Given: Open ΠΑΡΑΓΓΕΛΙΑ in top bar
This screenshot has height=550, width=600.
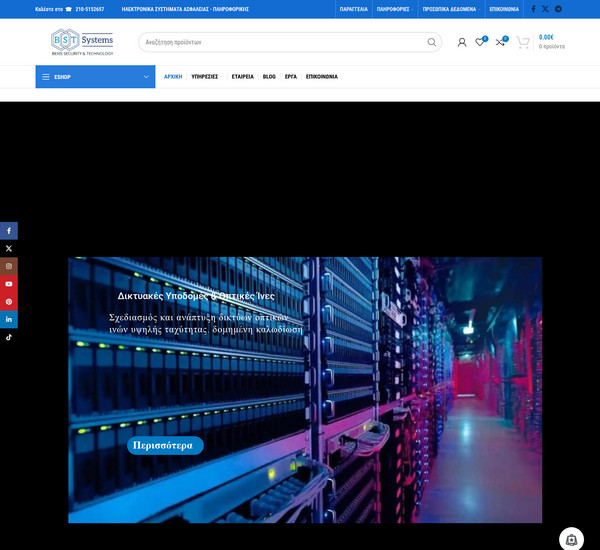Looking at the screenshot, I should pos(354,9).
